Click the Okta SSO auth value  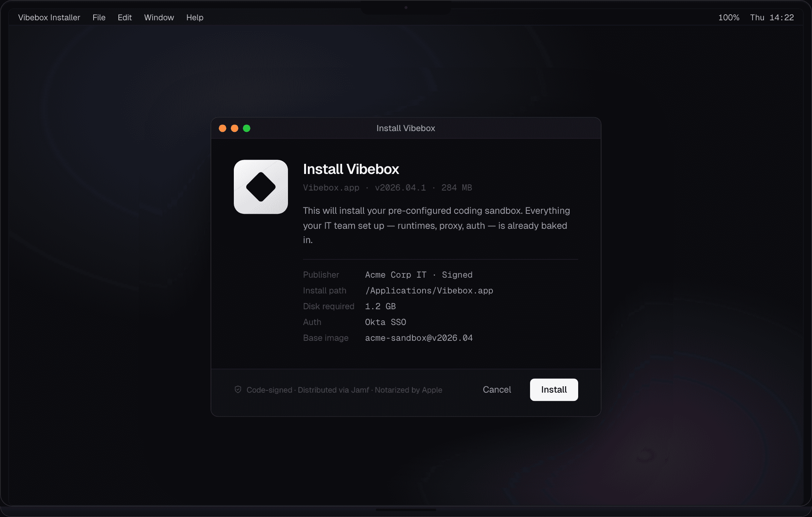point(385,322)
